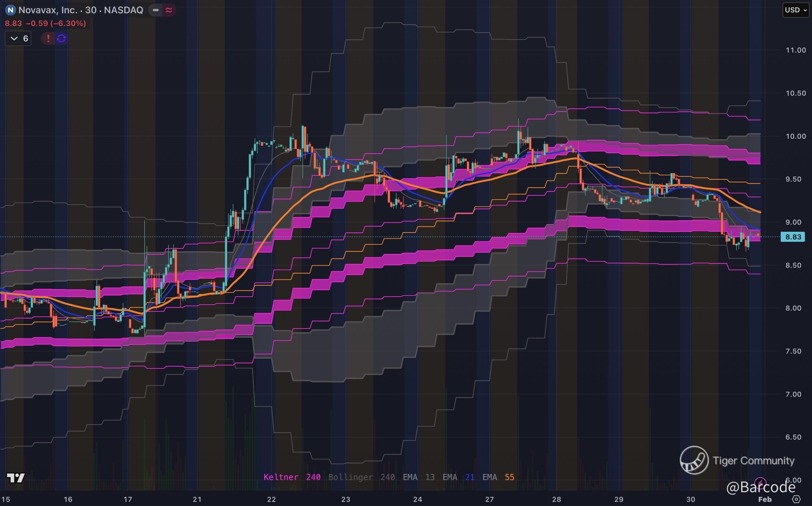This screenshot has height=506, width=812.
Task: Click the EMA 21 indicator label
Action: click(458, 477)
